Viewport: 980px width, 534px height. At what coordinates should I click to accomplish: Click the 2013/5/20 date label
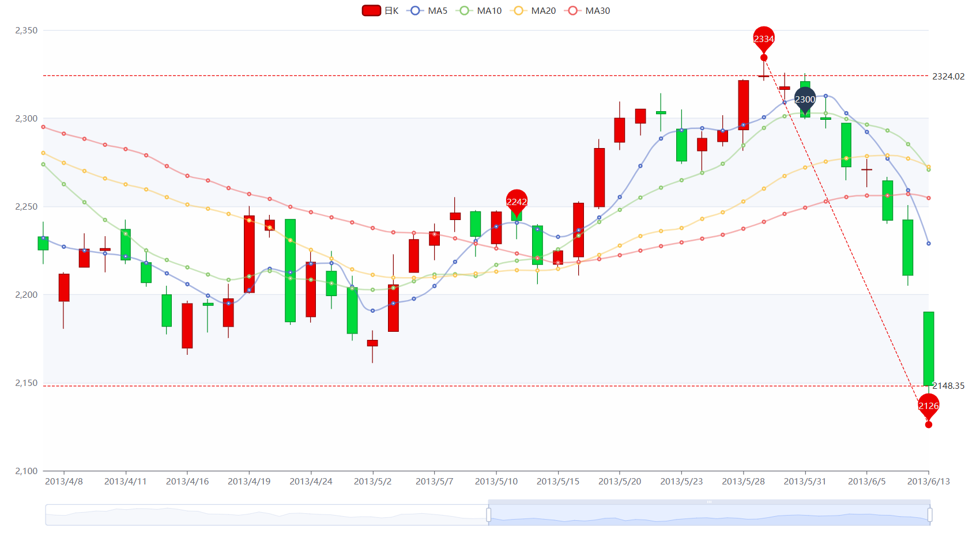pyautogui.click(x=620, y=482)
